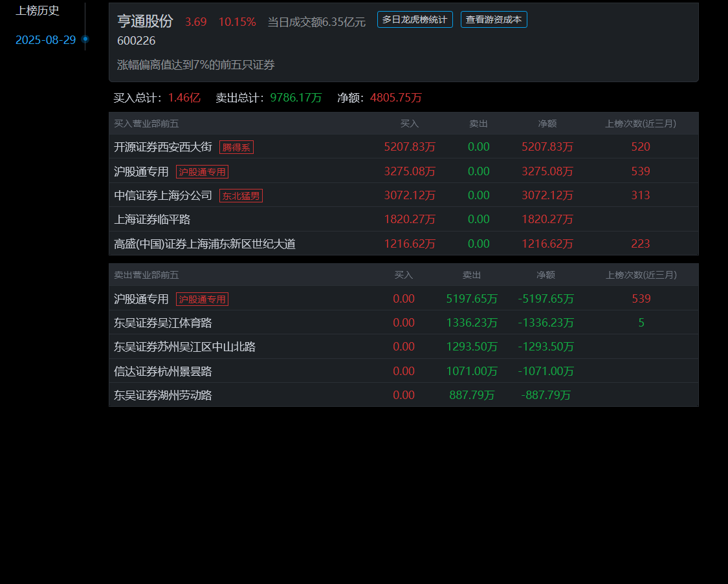Click the 沪股通专用 tag in the buy table
Image resolution: width=728 pixels, height=584 pixels.
coord(202,171)
